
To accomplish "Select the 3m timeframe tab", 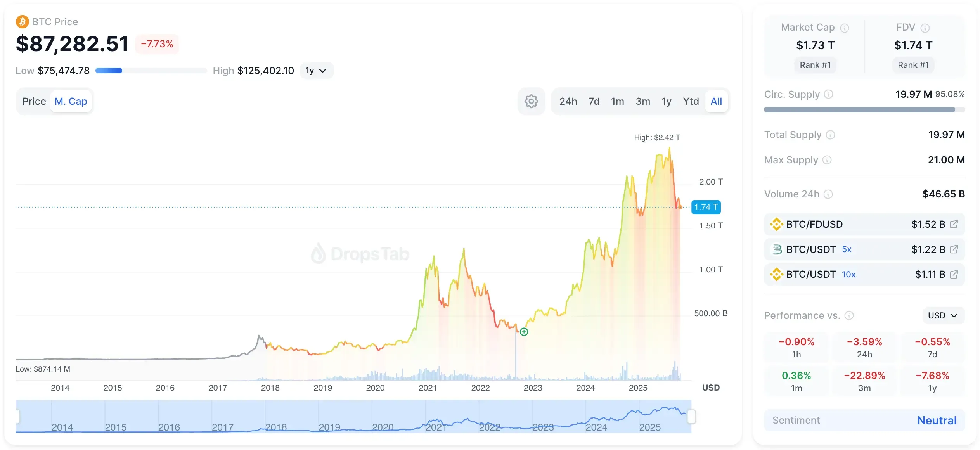I will tap(642, 101).
